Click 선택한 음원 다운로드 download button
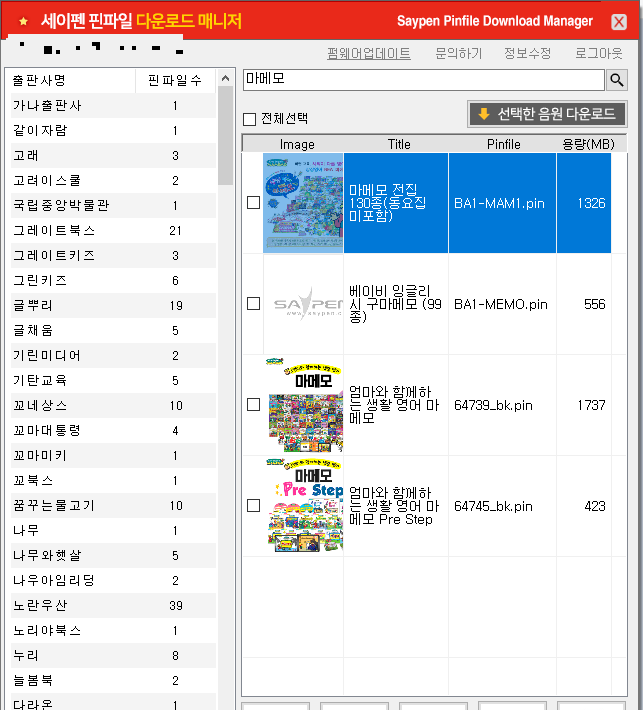 click(x=547, y=114)
